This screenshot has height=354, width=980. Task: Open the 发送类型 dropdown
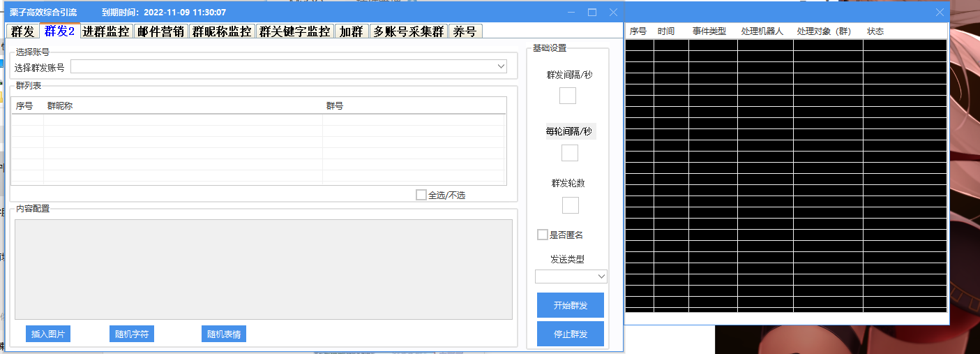(571, 276)
